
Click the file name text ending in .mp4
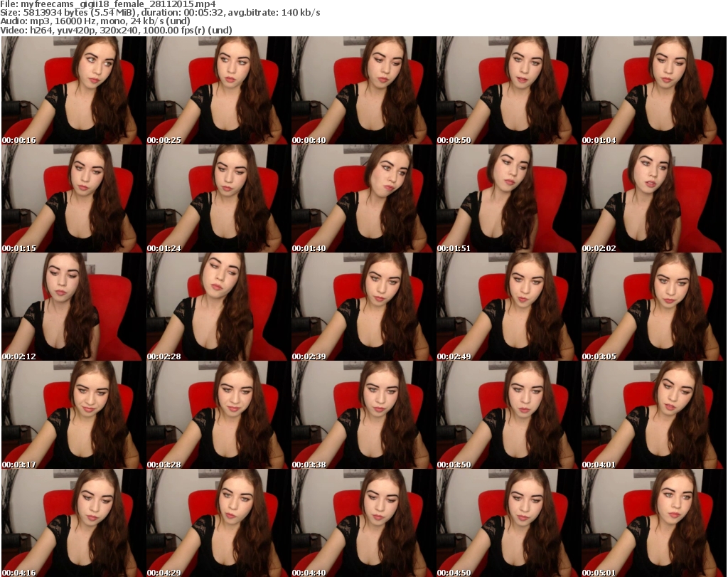click(x=119, y=4)
